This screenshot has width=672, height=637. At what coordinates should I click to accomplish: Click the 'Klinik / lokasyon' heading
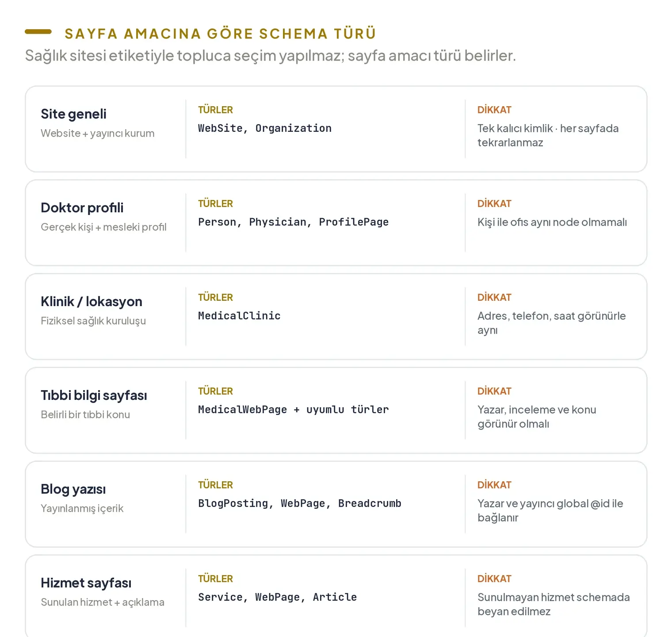click(x=92, y=302)
